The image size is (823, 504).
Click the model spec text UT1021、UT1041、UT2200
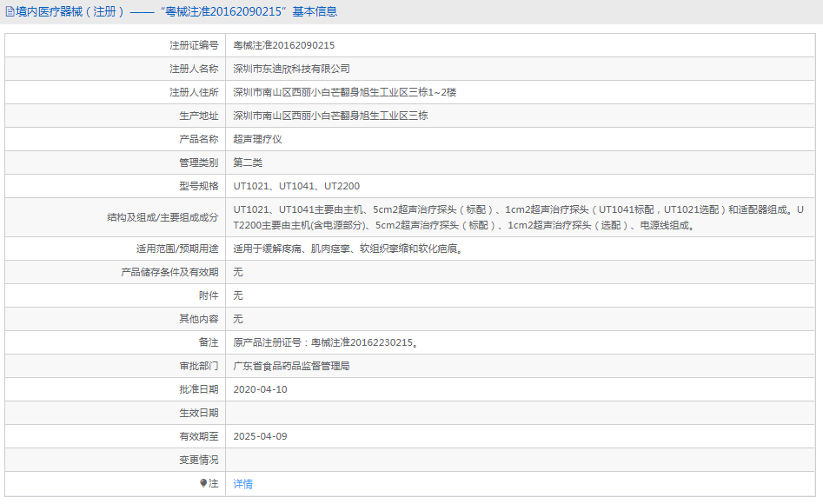pos(296,186)
